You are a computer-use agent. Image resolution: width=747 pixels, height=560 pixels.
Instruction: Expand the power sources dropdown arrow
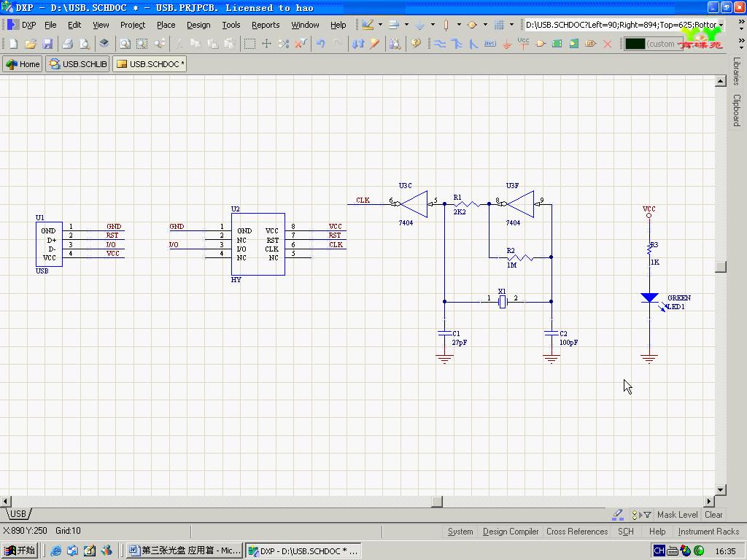coord(433,25)
